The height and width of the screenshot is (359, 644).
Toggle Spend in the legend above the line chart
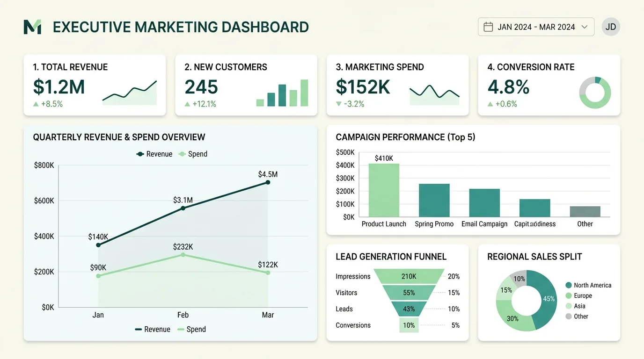[x=193, y=154]
